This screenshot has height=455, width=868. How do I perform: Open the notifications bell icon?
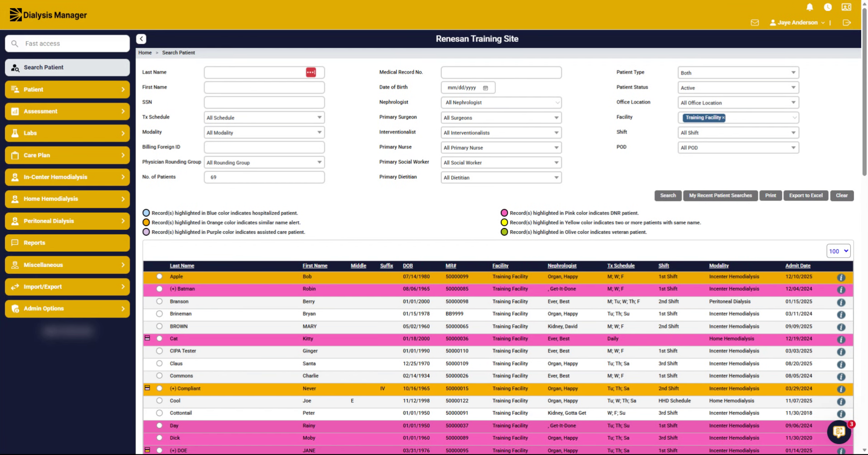[810, 7]
